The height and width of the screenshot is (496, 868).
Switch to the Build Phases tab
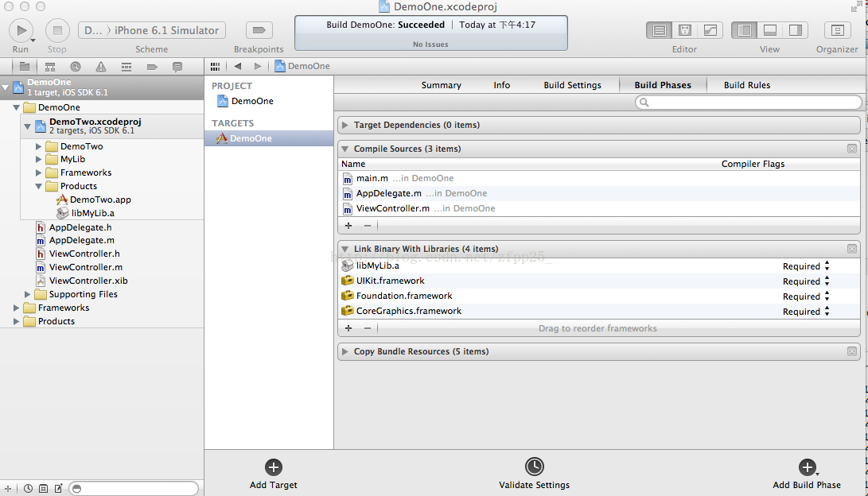663,85
